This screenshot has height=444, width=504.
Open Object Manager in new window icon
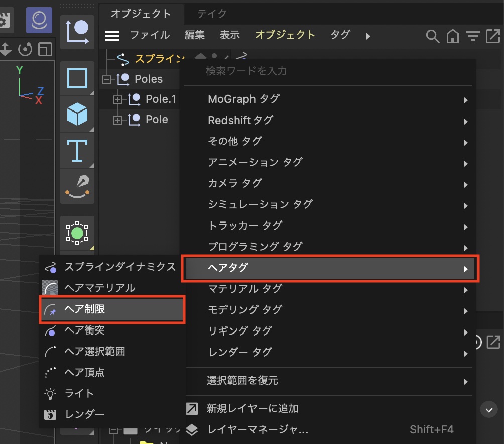[492, 36]
